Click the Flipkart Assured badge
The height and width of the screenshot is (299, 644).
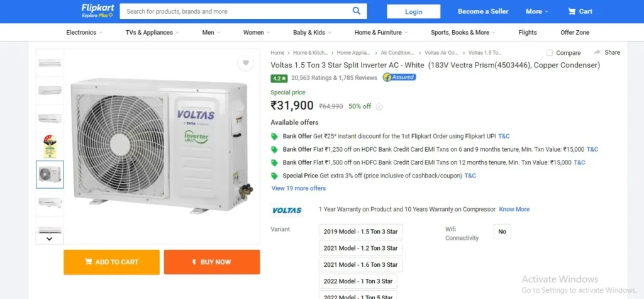coord(399,77)
